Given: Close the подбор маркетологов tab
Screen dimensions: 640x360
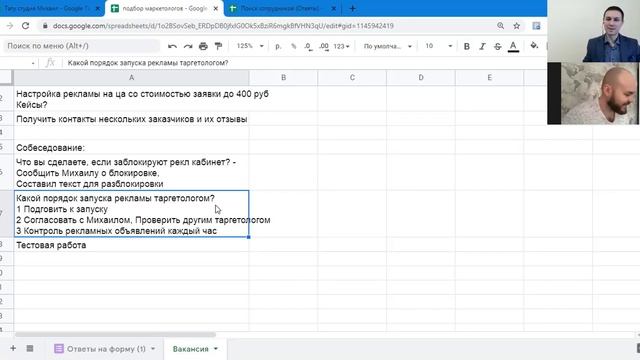Looking at the screenshot, I should coord(216,8).
